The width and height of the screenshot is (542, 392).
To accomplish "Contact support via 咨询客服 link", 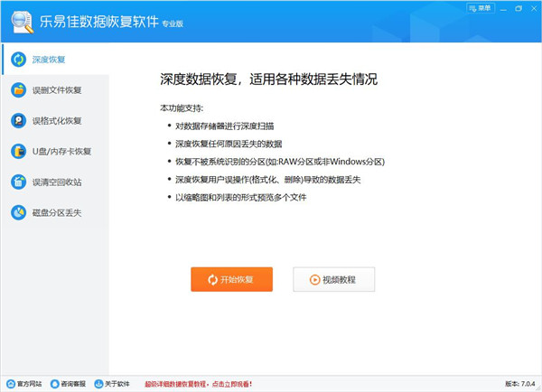I will [x=68, y=384].
